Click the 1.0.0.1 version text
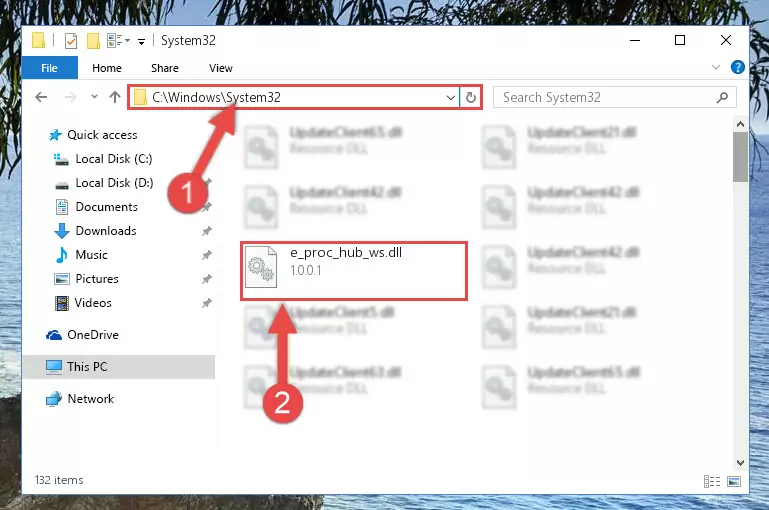Screen dimensions: 769x510 coord(306,270)
